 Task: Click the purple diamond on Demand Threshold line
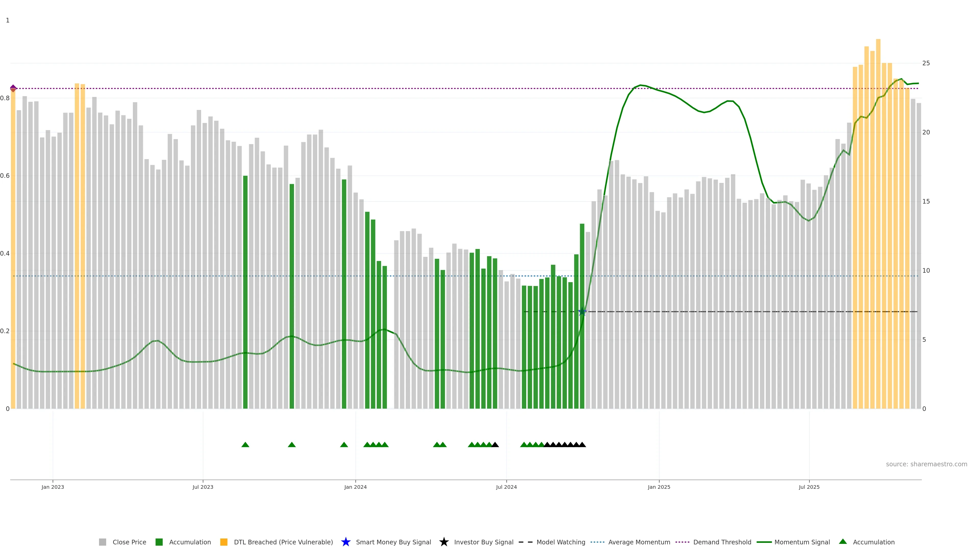pos(13,88)
